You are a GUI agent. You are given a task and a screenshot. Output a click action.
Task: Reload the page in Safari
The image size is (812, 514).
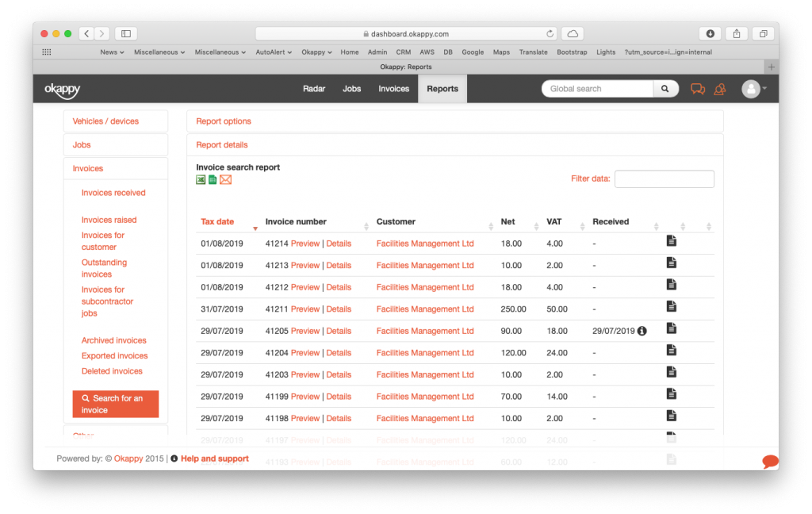pyautogui.click(x=550, y=33)
